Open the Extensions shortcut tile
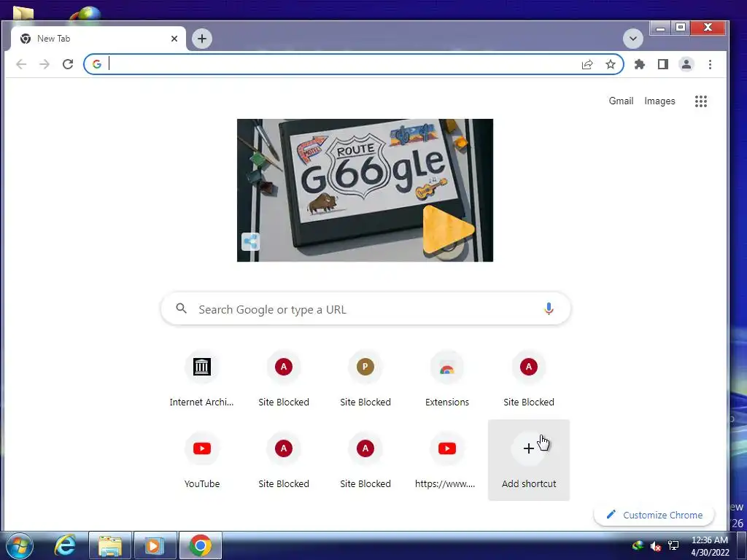747x560 pixels. pyautogui.click(x=447, y=379)
